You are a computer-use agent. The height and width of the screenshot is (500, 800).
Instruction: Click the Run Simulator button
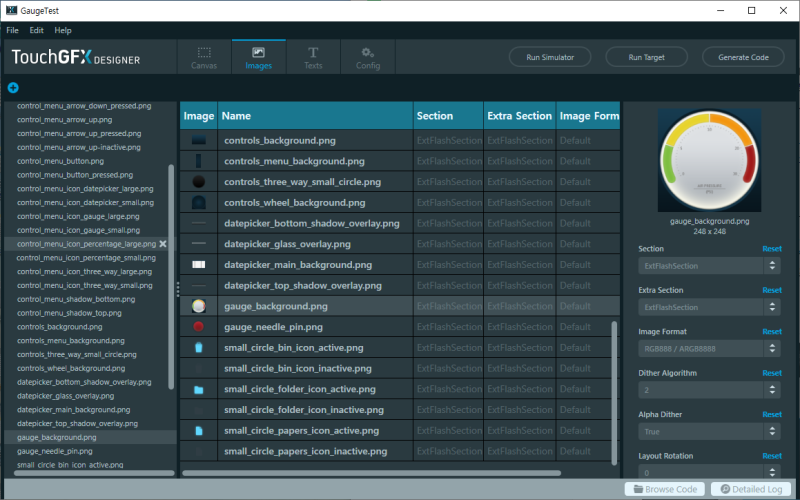[x=550, y=58]
